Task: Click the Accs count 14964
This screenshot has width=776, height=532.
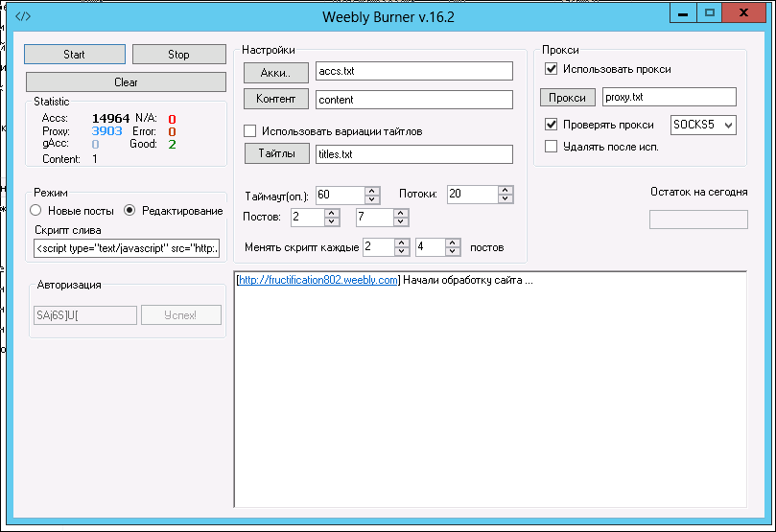Action: [x=110, y=119]
